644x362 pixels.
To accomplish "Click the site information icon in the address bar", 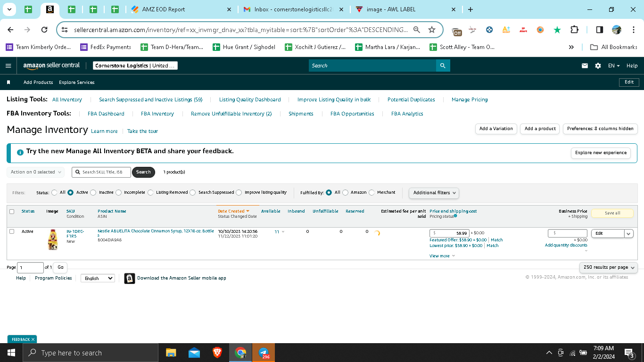I will (x=65, y=30).
